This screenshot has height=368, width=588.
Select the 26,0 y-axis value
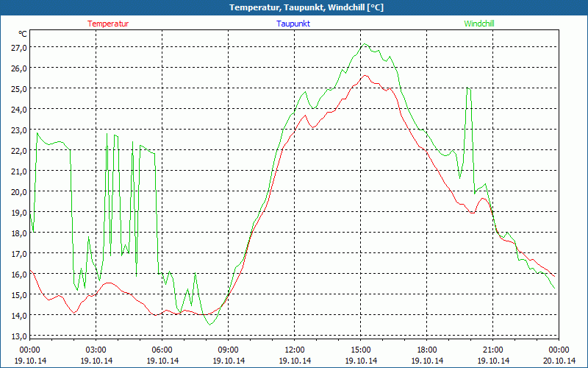coord(19,68)
